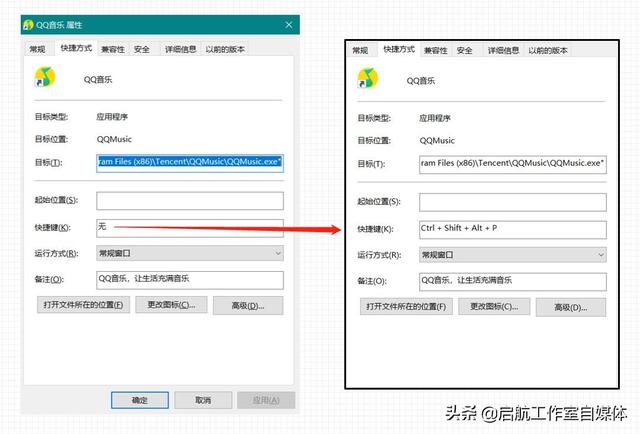Expand 运行方式(R) dropdown in right panel
Screen dimensions: 640x434
(x=513, y=255)
